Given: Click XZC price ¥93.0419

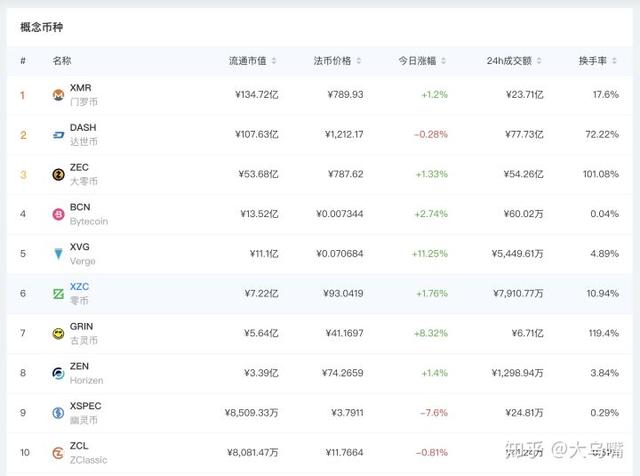Looking at the screenshot, I should coord(343,294).
